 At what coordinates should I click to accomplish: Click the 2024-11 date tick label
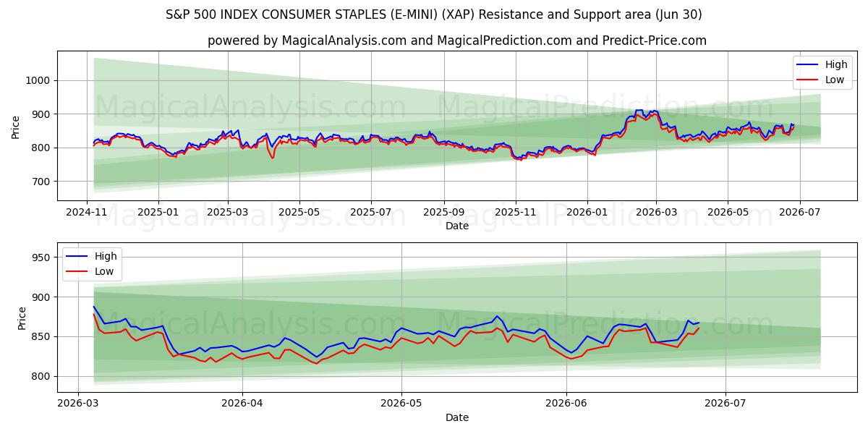click(88, 213)
